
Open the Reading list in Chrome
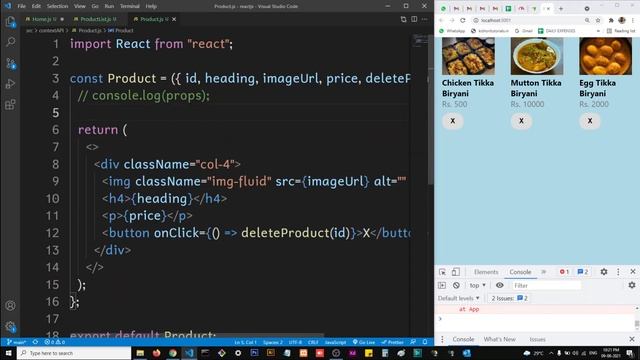click(621, 31)
